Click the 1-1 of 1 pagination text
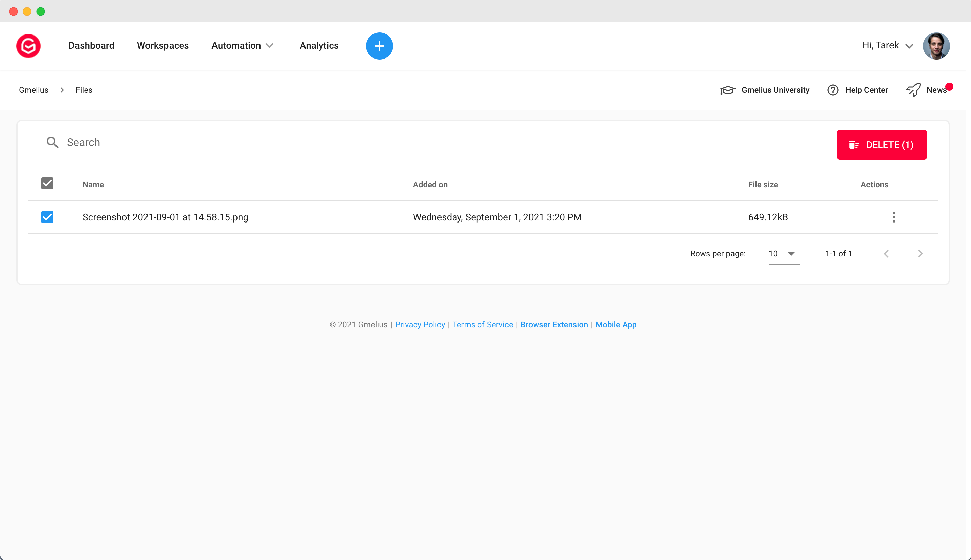 (838, 254)
